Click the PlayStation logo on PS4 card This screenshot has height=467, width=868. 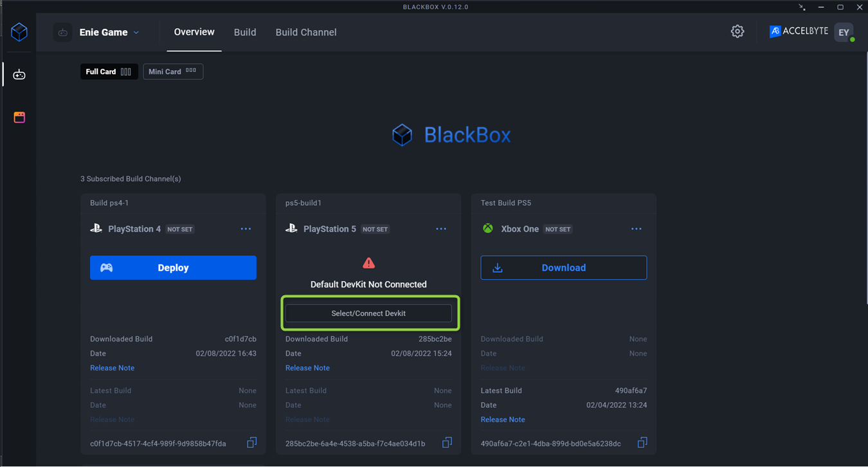[x=96, y=228]
